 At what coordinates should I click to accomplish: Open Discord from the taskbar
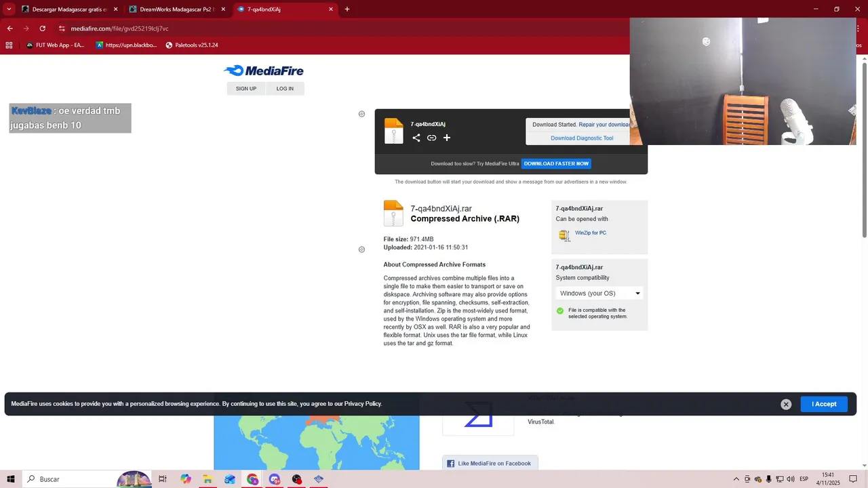click(275, 479)
